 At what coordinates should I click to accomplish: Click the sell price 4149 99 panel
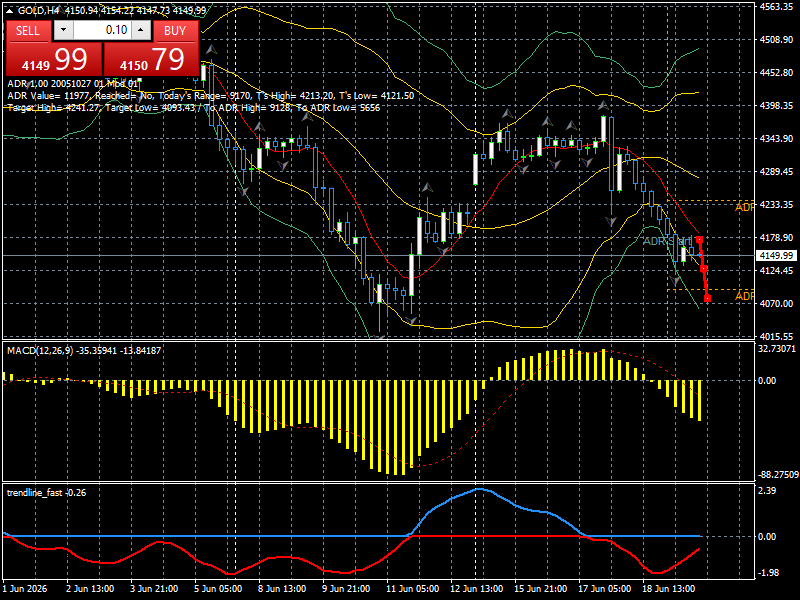[x=54, y=59]
